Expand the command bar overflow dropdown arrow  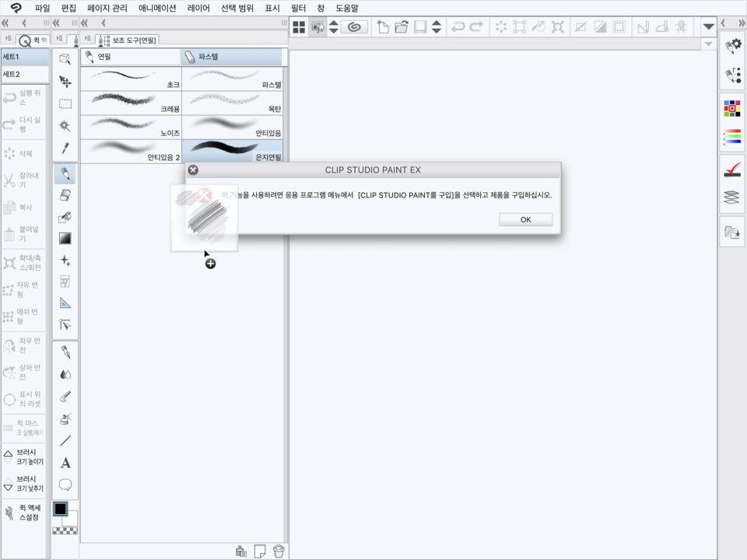tap(708, 27)
